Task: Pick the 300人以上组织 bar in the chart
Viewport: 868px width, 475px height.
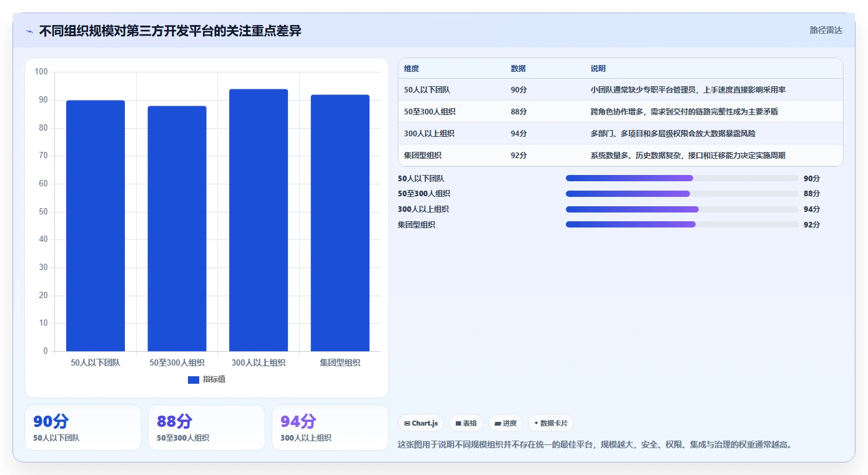Action: click(259, 220)
